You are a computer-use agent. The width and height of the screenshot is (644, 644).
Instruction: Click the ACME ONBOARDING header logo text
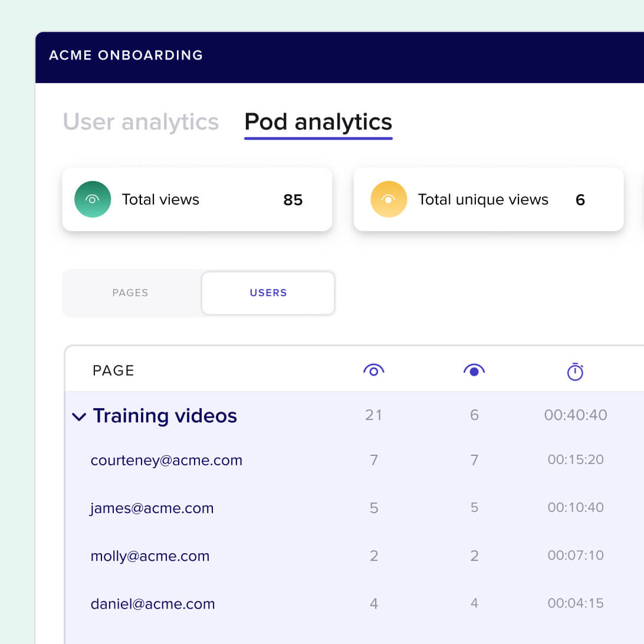126,55
